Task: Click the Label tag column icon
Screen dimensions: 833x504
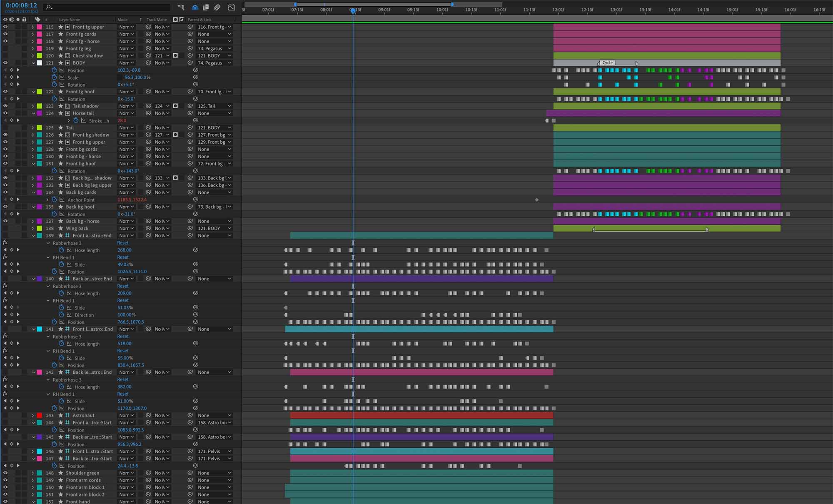Action: tap(38, 19)
